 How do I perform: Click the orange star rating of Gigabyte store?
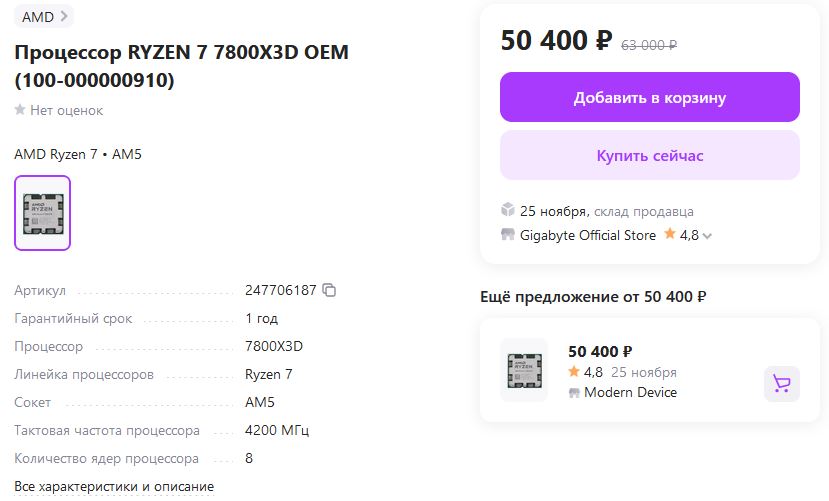coord(669,235)
